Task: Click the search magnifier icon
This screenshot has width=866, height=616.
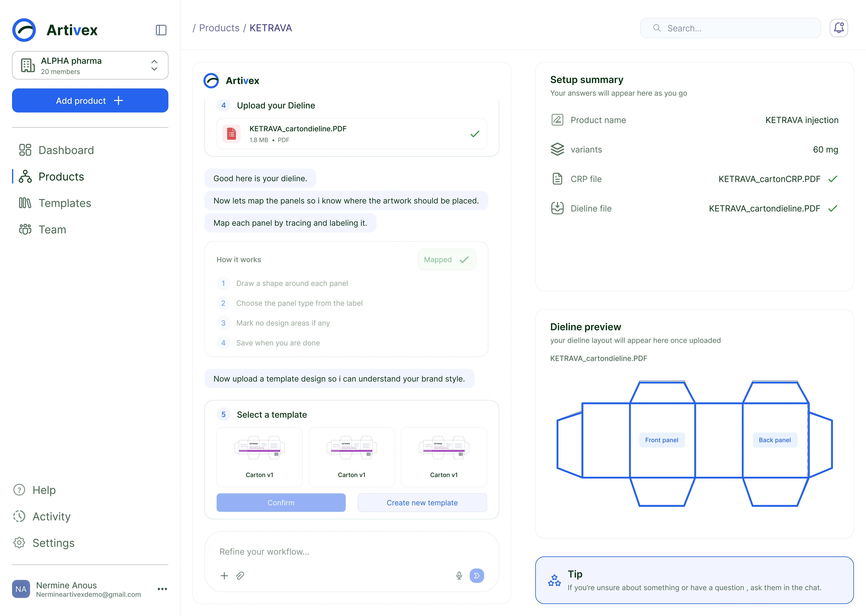Action: pyautogui.click(x=657, y=28)
